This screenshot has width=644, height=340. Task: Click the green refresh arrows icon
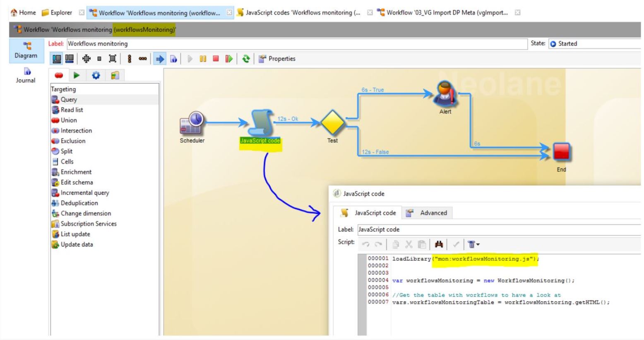[246, 59]
